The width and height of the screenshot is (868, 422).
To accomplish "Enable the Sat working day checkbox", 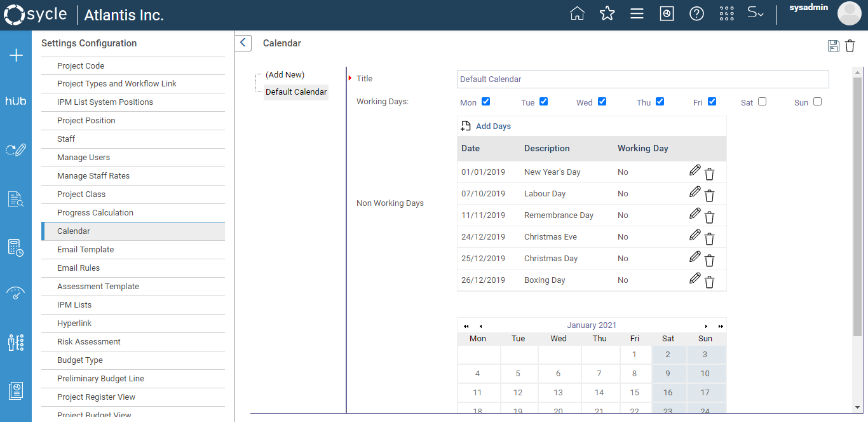I will [x=762, y=101].
